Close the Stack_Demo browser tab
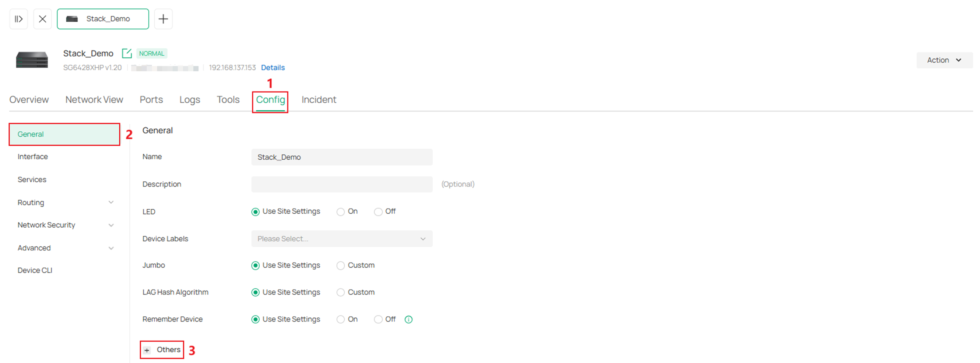The height and width of the screenshot is (363, 980). (42, 19)
